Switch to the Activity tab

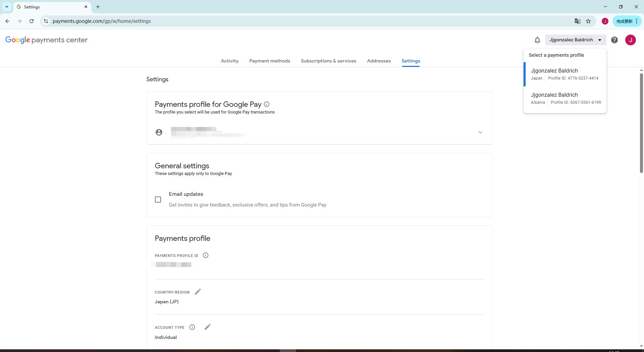pyautogui.click(x=230, y=61)
